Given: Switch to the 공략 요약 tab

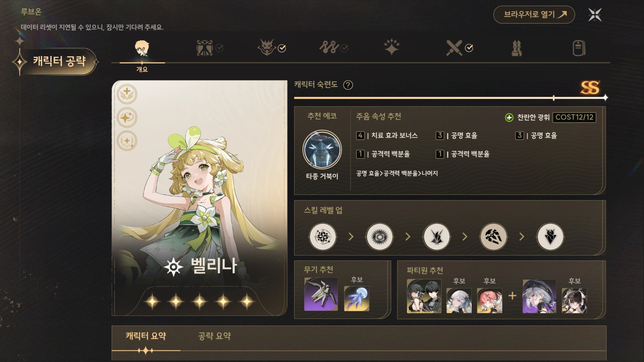Looking at the screenshot, I should point(214,336).
